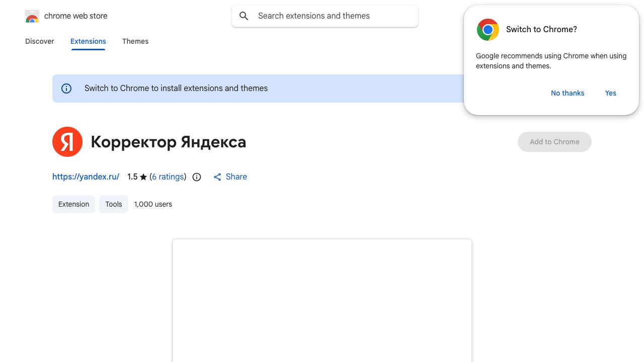Focus the Search extensions and themes field
The width and height of the screenshot is (644, 362).
tap(325, 16)
